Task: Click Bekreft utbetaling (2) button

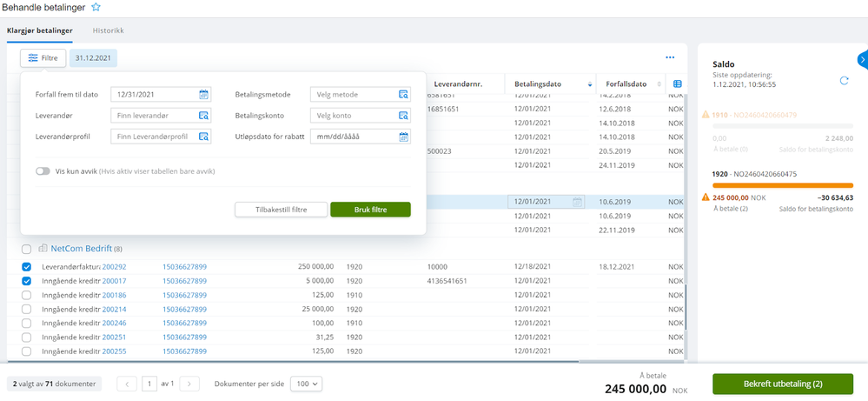Action: [x=783, y=384]
